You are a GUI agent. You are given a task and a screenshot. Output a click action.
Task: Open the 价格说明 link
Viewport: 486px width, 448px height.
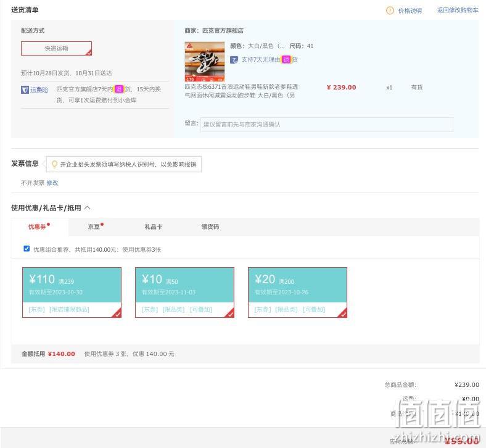point(410,11)
